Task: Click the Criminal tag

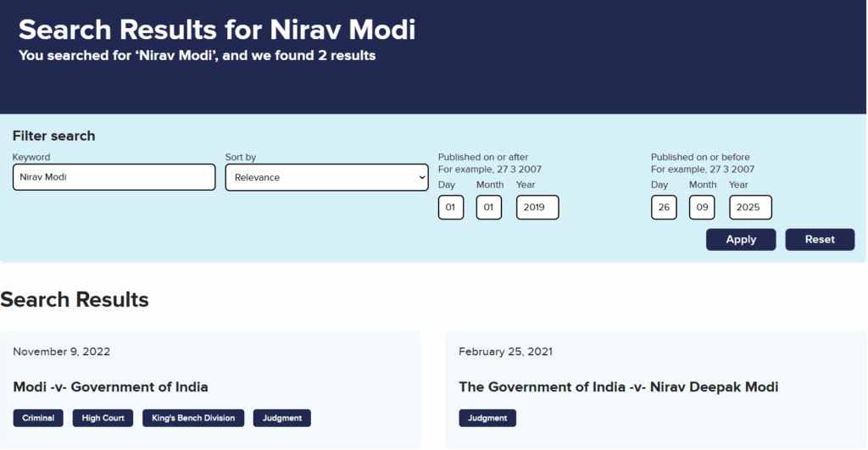Action: 38,418
